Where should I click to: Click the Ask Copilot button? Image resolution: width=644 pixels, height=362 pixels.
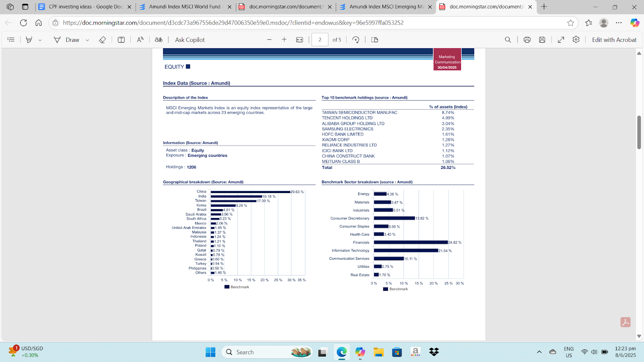click(190, 40)
